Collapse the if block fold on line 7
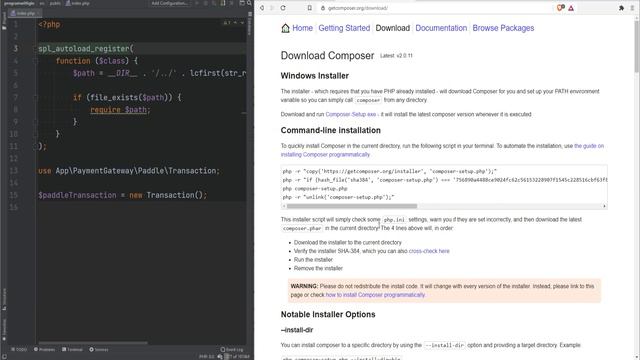This screenshot has height=360, width=640. [x=36, y=98]
